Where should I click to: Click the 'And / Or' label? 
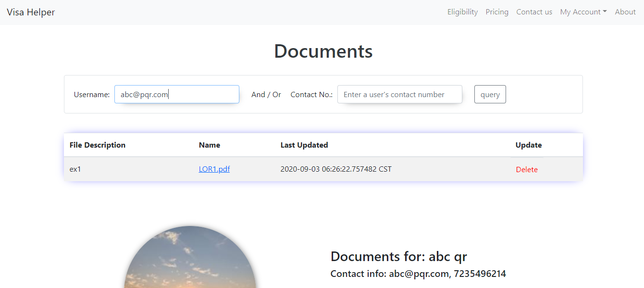tap(266, 94)
